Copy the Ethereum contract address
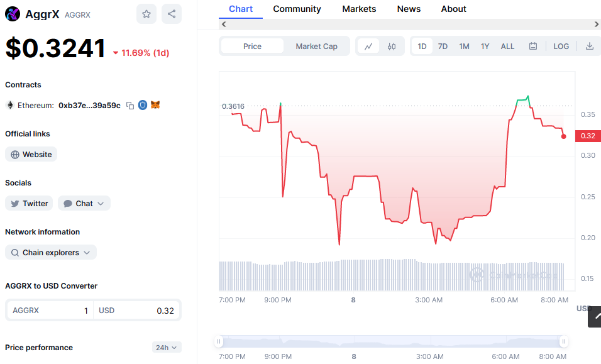 coord(130,106)
